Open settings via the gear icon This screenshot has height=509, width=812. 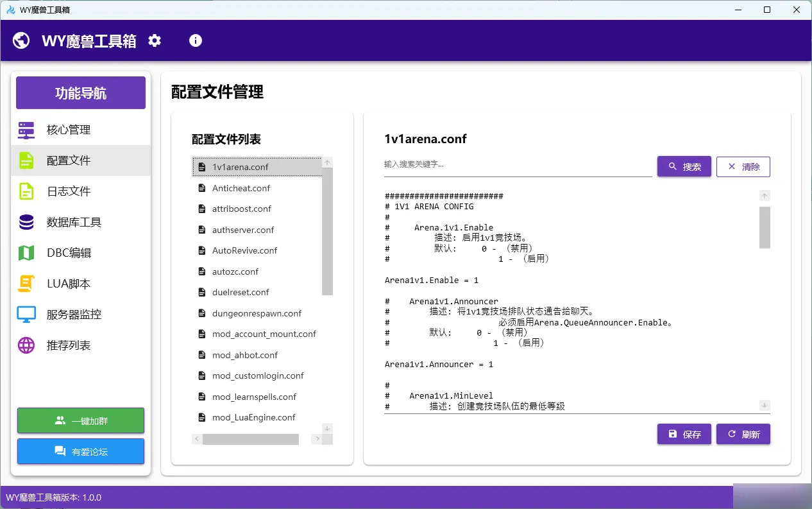(x=155, y=40)
